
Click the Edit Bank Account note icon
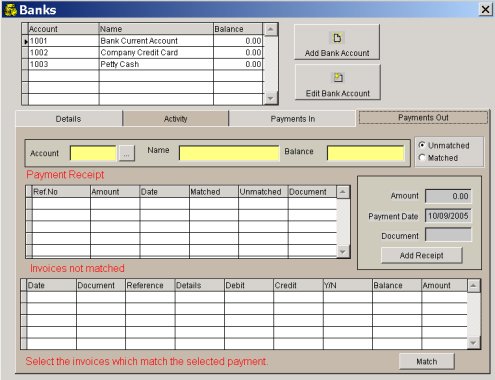point(338,78)
